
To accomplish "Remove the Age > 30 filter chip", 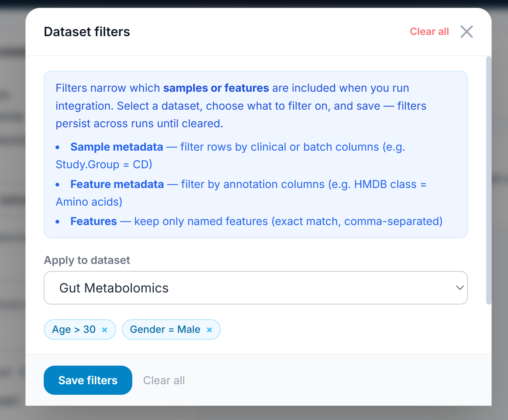I will coord(104,330).
